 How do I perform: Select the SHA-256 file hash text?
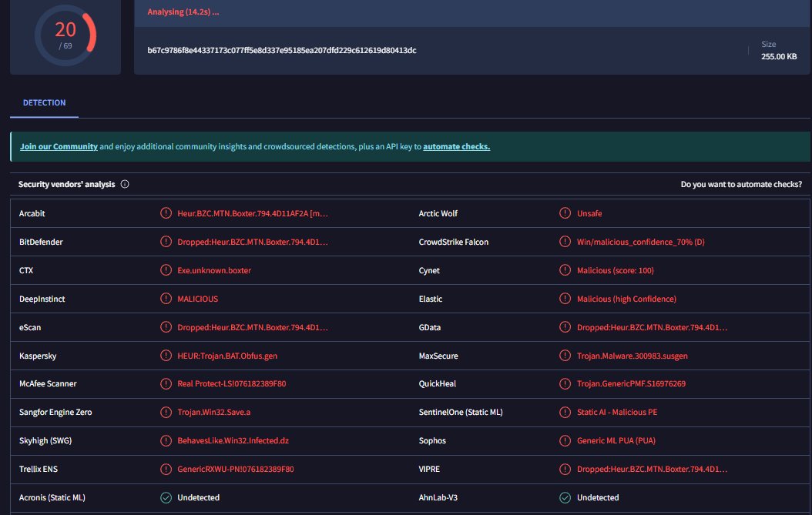click(x=282, y=50)
